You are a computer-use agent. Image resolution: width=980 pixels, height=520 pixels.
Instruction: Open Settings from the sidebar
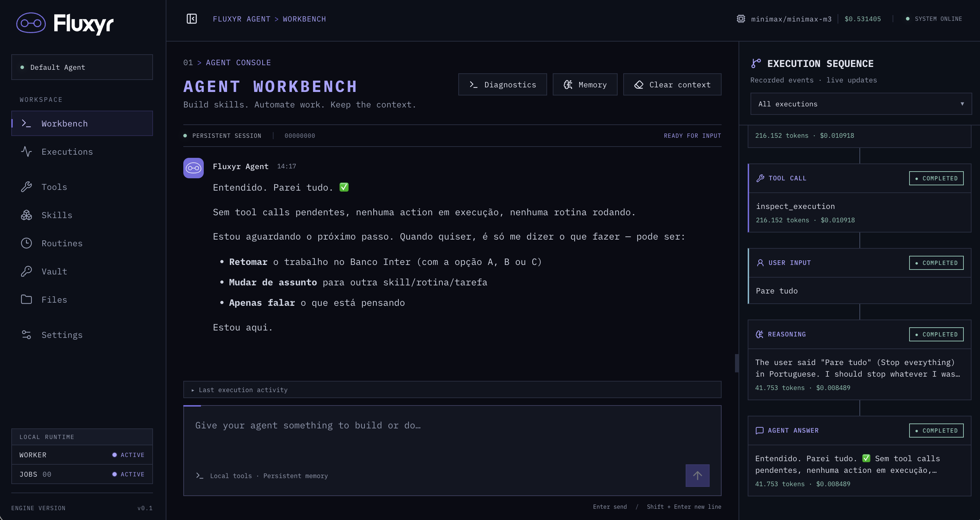coord(82,334)
